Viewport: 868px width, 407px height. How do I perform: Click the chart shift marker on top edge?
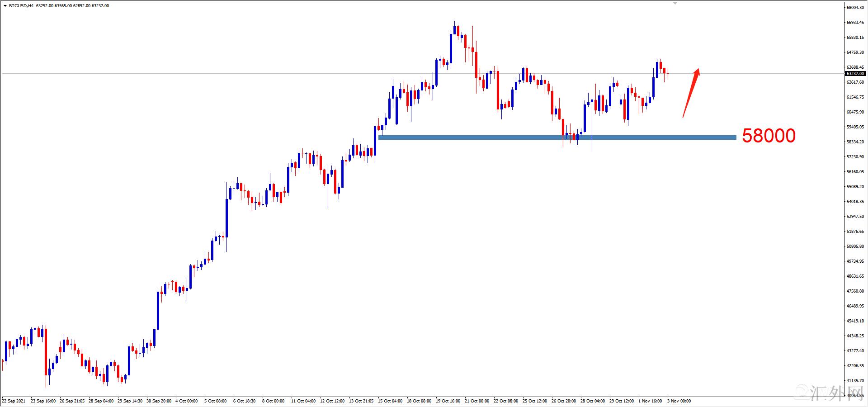(x=675, y=3)
